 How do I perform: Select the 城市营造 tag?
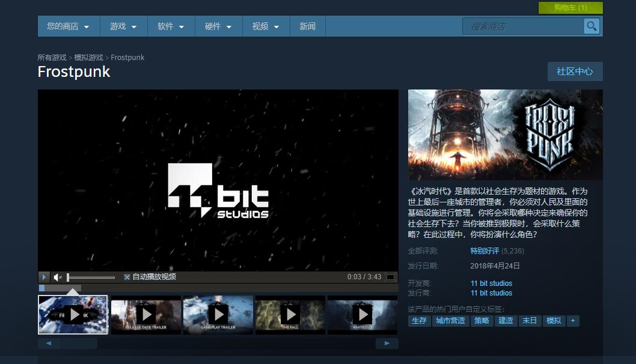tap(450, 321)
